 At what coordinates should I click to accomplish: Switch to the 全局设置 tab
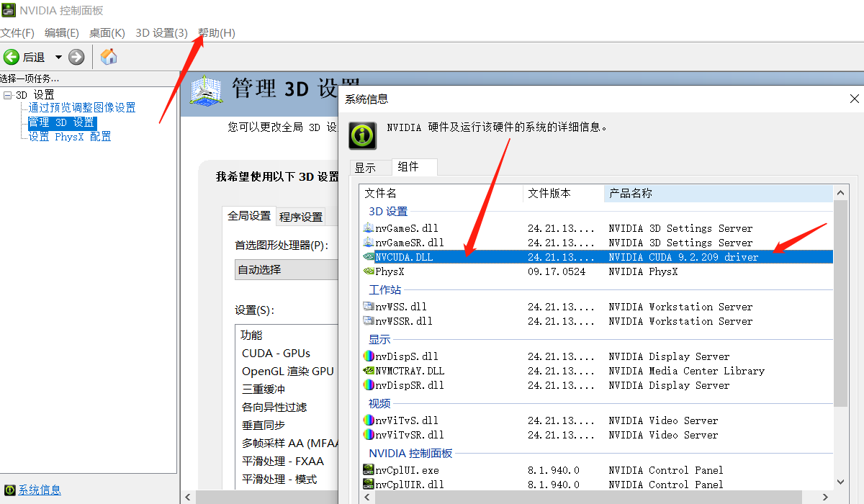pyautogui.click(x=249, y=216)
